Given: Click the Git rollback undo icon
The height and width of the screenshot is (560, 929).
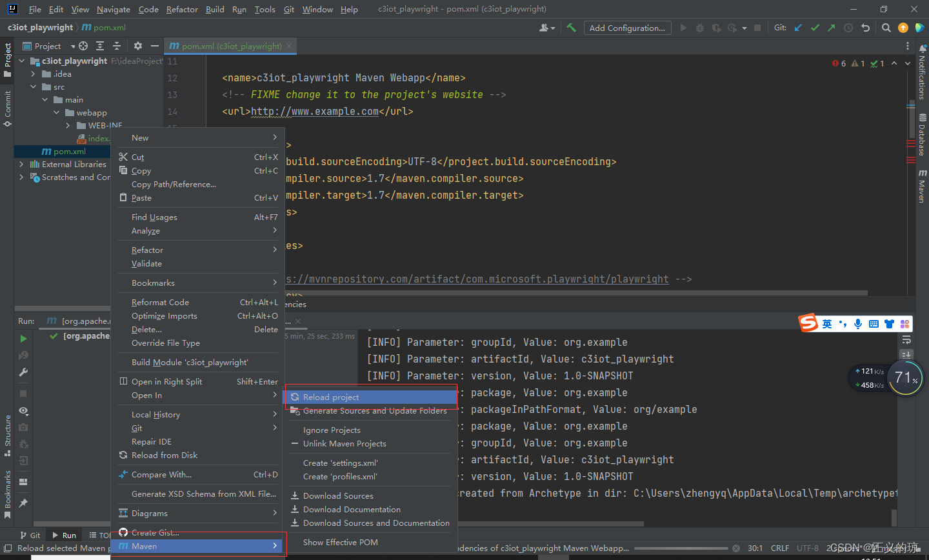Looking at the screenshot, I should [866, 28].
